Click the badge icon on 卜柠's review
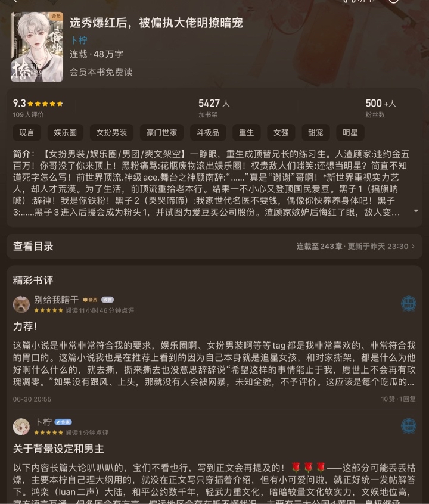This screenshot has width=429, height=504. coord(408,426)
